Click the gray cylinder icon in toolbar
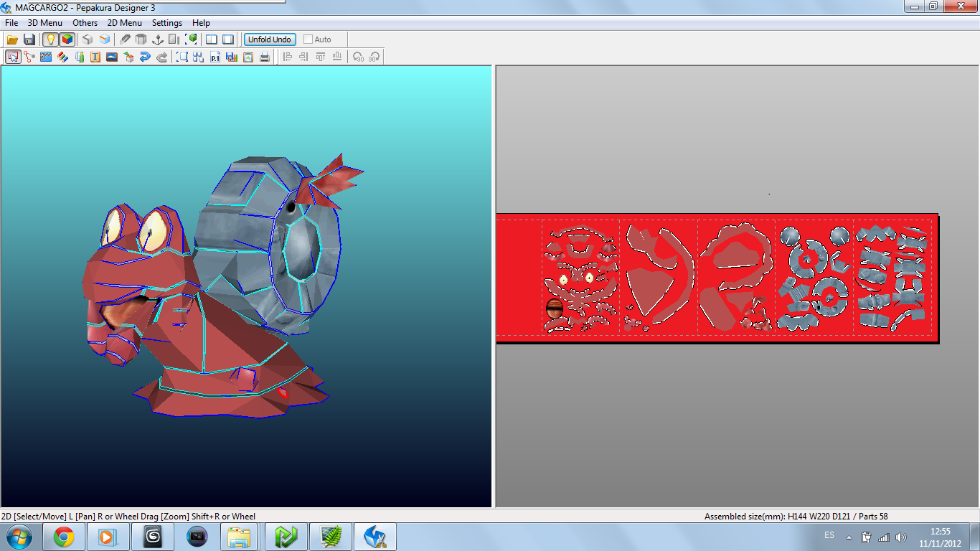Image resolution: width=980 pixels, height=551 pixels. pos(141,39)
